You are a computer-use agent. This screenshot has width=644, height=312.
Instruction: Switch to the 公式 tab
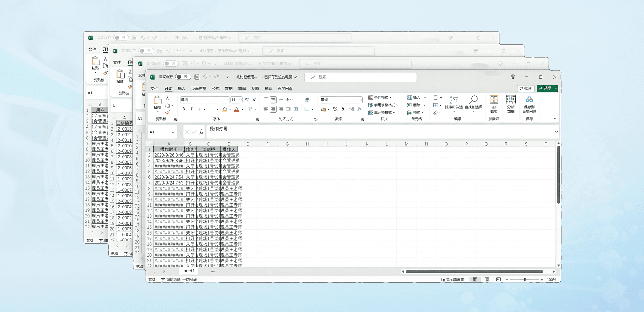pyautogui.click(x=216, y=89)
